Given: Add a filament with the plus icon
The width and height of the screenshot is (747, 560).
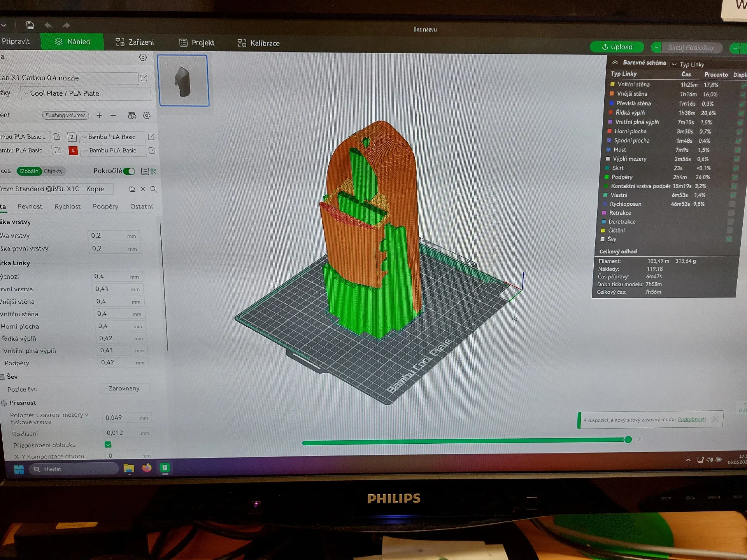Looking at the screenshot, I should point(99,115).
